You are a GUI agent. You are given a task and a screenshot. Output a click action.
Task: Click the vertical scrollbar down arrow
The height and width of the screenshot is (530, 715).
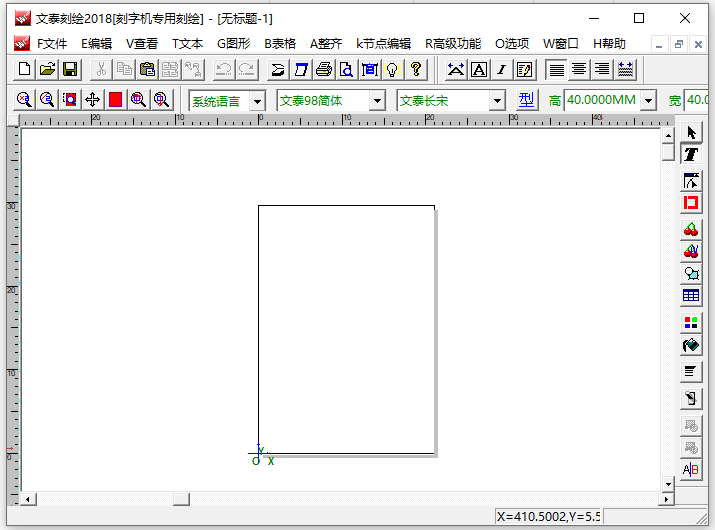668,484
